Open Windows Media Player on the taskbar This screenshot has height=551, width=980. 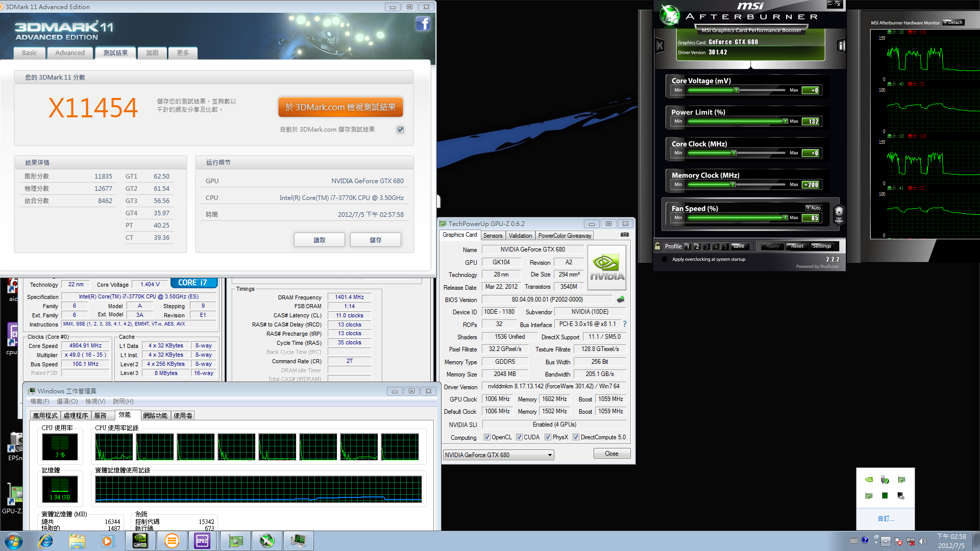(x=107, y=541)
